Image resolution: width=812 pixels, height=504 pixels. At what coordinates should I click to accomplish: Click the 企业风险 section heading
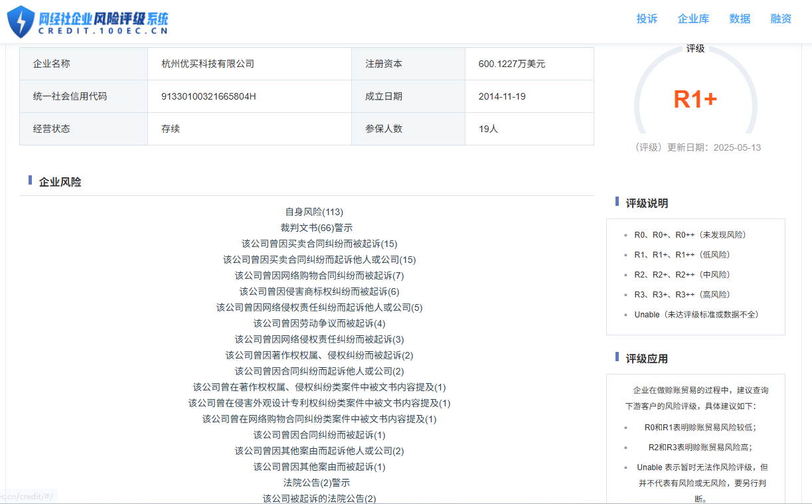[x=60, y=182]
